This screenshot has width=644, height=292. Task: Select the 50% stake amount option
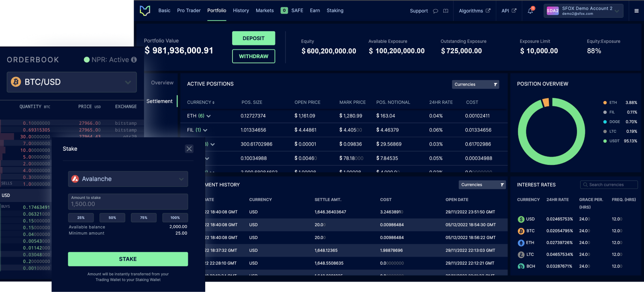pyautogui.click(x=112, y=218)
